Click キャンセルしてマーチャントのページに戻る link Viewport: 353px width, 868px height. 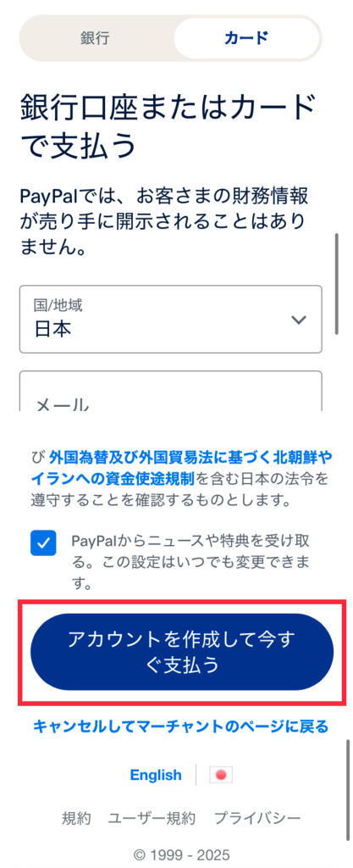(x=181, y=726)
